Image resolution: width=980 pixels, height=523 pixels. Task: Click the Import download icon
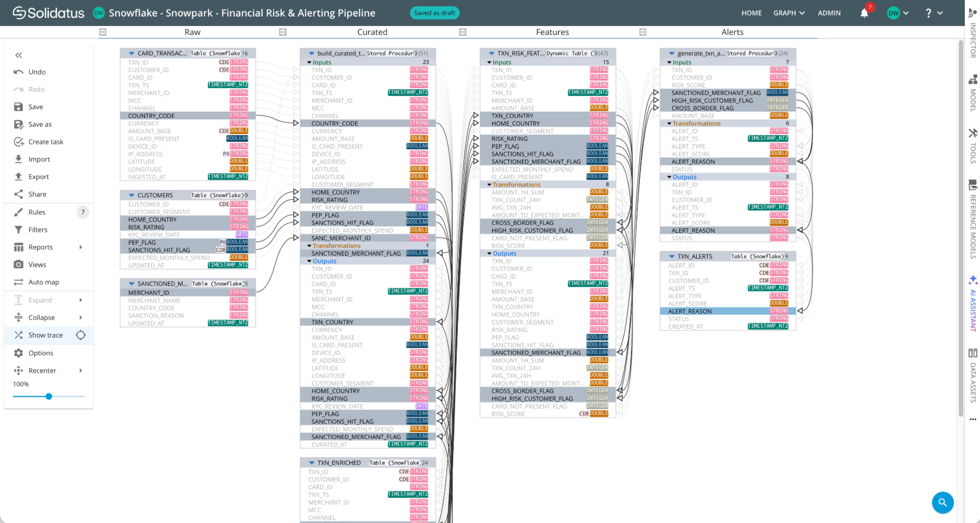18,159
